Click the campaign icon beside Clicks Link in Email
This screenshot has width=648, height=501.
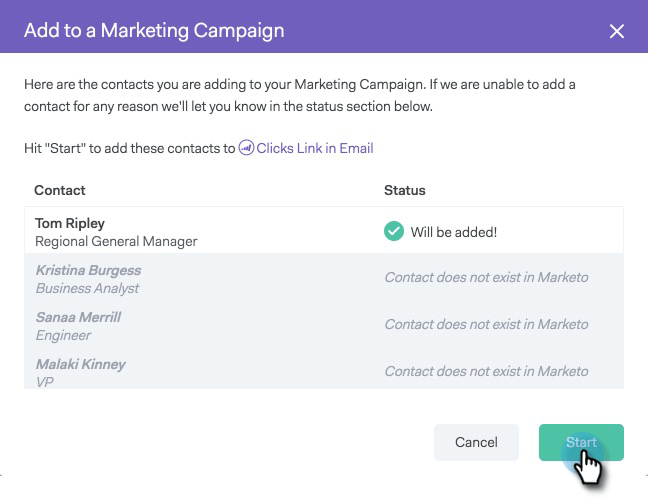pyautogui.click(x=246, y=148)
